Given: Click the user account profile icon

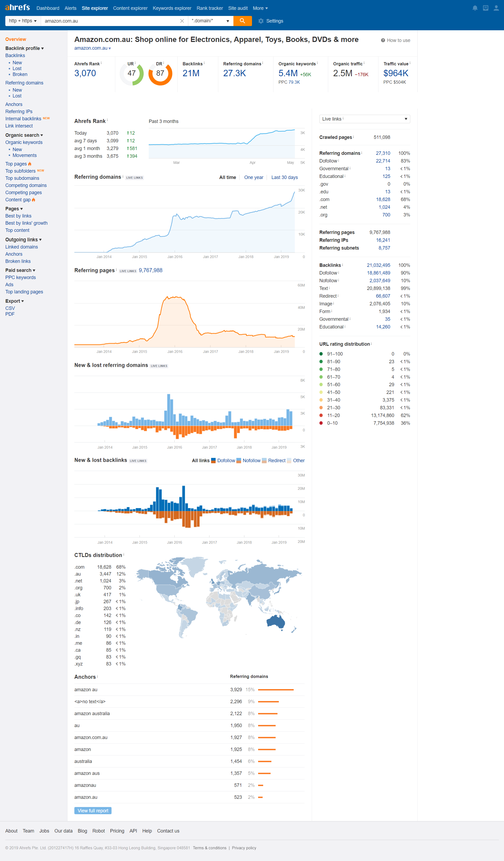Looking at the screenshot, I should (496, 8).
